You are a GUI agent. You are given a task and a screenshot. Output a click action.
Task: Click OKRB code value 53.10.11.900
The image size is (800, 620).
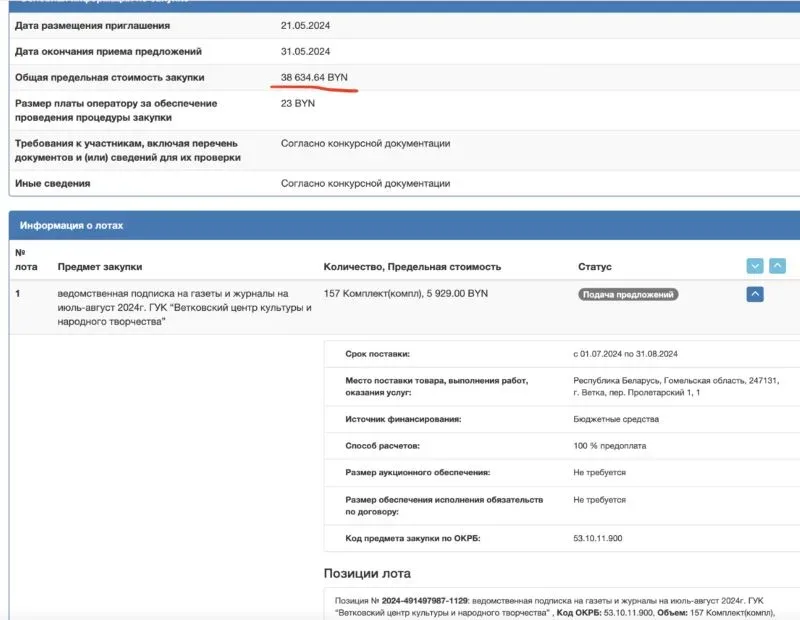point(597,539)
